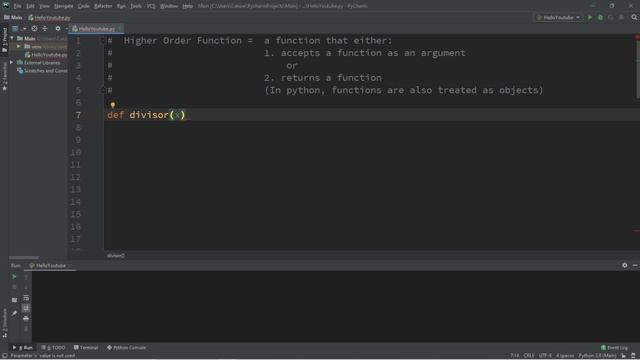Open the Tools menu

(x=136, y=6)
